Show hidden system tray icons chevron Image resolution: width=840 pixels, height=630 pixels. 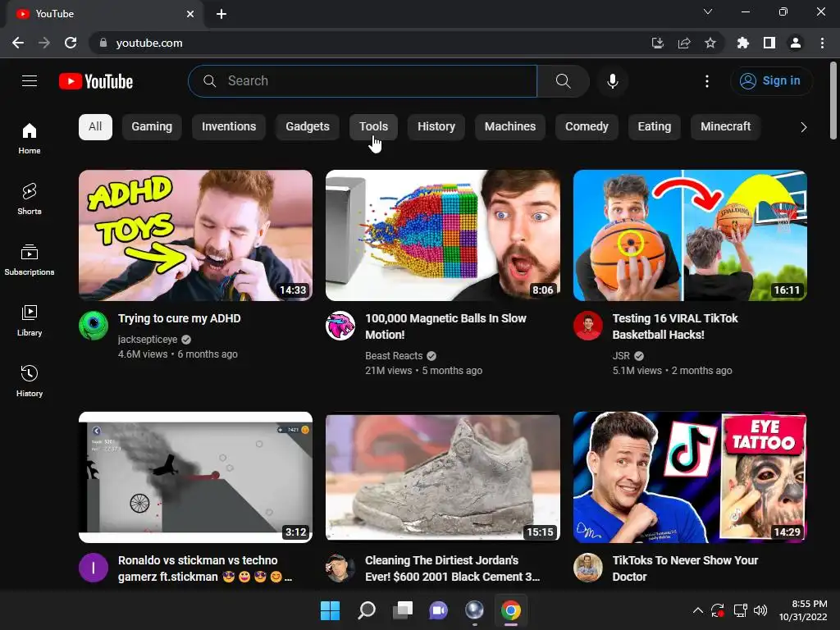(697, 610)
